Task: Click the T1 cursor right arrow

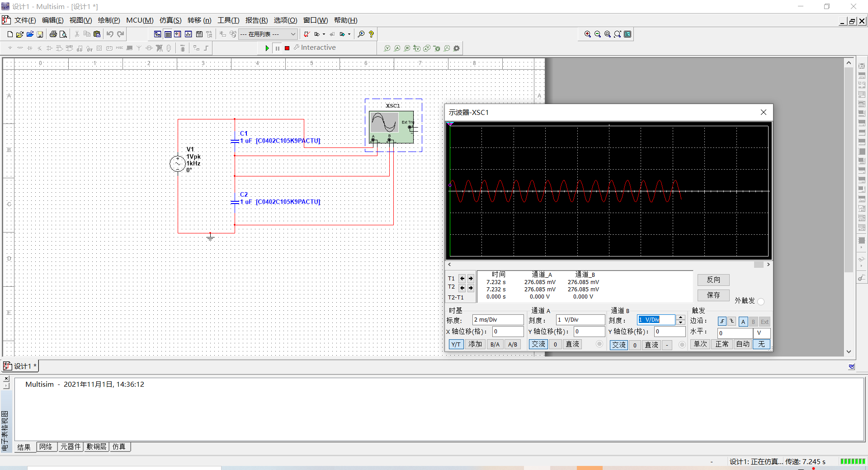Action: (x=471, y=279)
